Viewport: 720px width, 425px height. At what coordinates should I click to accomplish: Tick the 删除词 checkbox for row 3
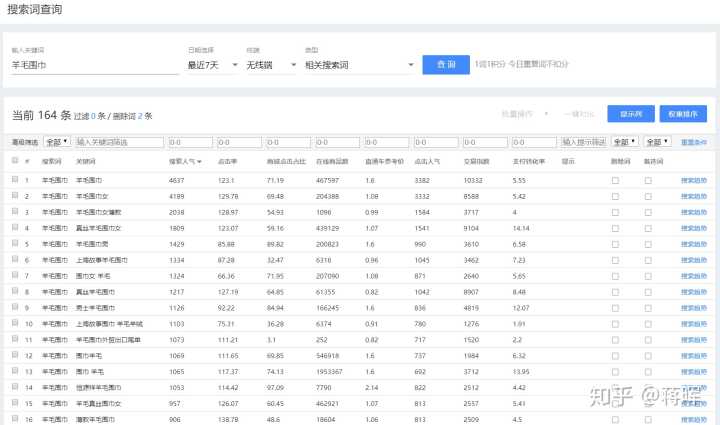[x=615, y=212]
